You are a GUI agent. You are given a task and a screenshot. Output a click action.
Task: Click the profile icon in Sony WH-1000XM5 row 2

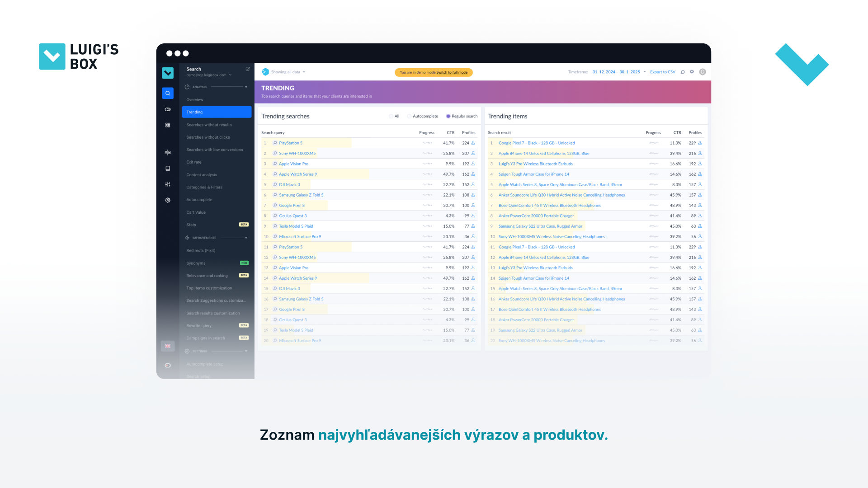473,153
